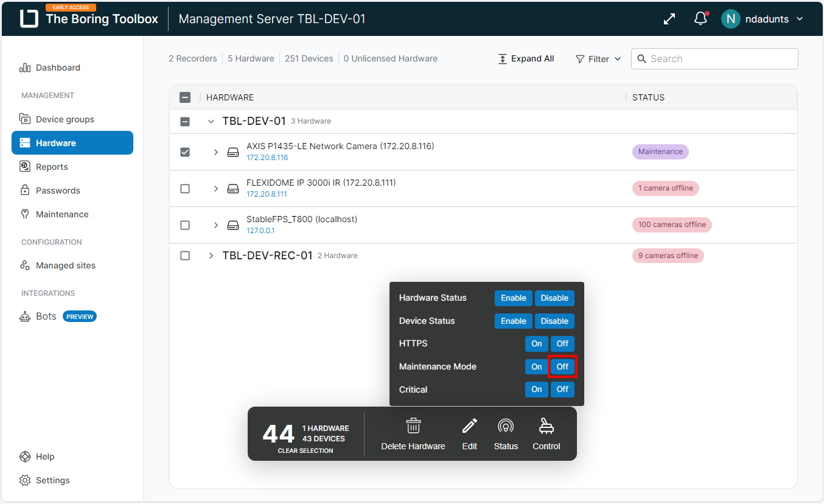Viewport: 824px width, 504px height.
Task: Click the fullscreen expand arrows icon
Action: (669, 19)
